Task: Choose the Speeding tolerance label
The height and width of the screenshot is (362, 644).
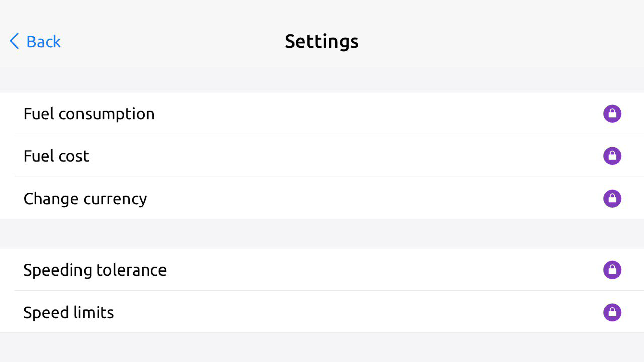Action: [x=95, y=270]
